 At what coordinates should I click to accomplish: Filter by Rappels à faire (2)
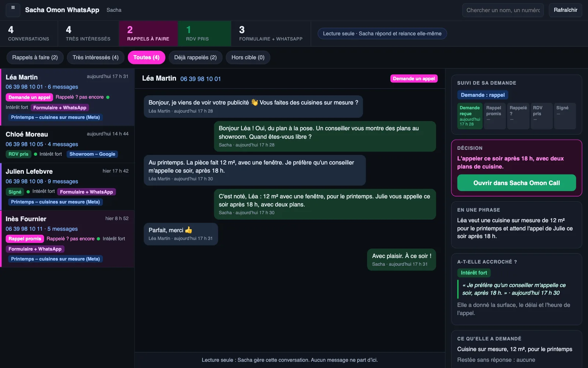pyautogui.click(x=35, y=57)
